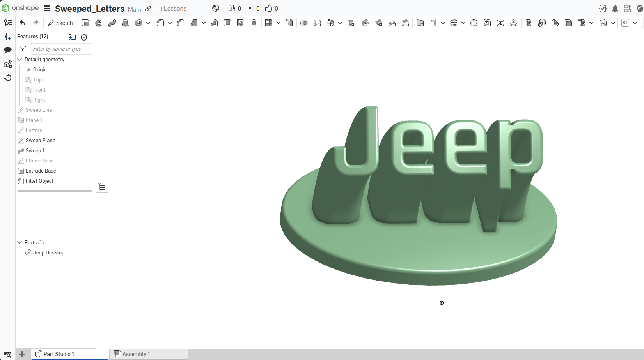644x360 pixels.
Task: Open the Lessons folder link
Action: tap(171, 9)
